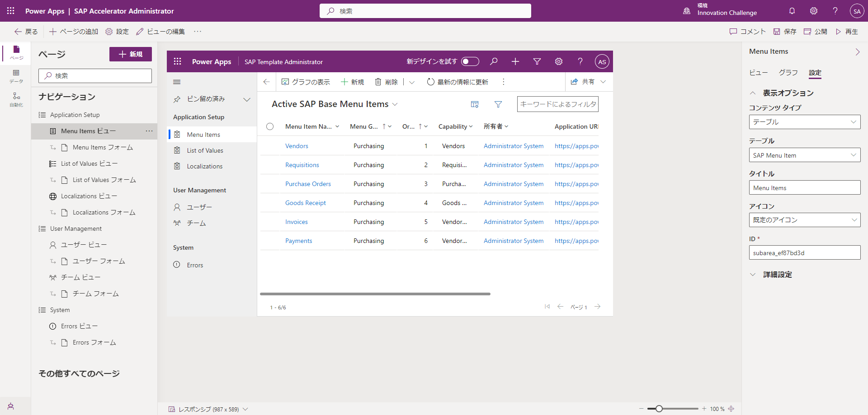This screenshot has width=868, height=415.
Task: Expand the 詳細設定 section
Action: pyautogui.click(x=771, y=275)
